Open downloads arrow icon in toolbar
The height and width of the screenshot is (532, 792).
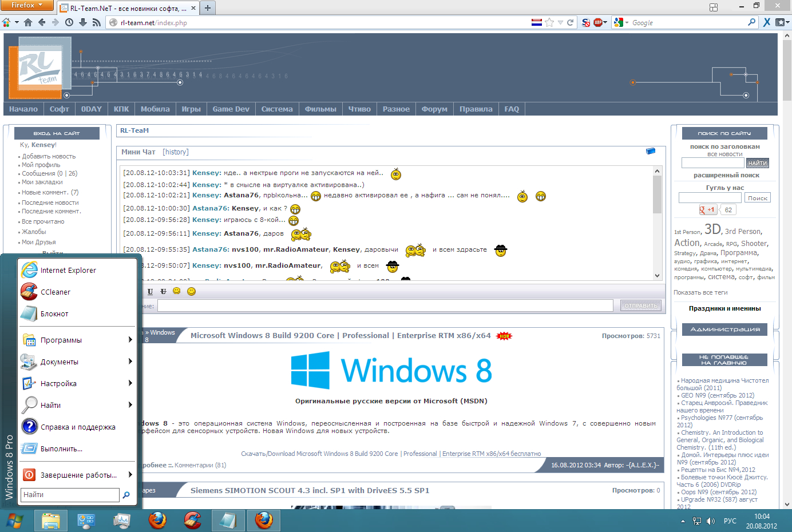click(83, 22)
